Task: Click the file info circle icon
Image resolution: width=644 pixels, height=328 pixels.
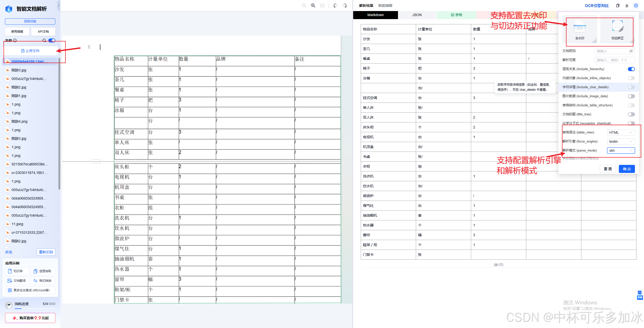Action: click(x=15, y=40)
